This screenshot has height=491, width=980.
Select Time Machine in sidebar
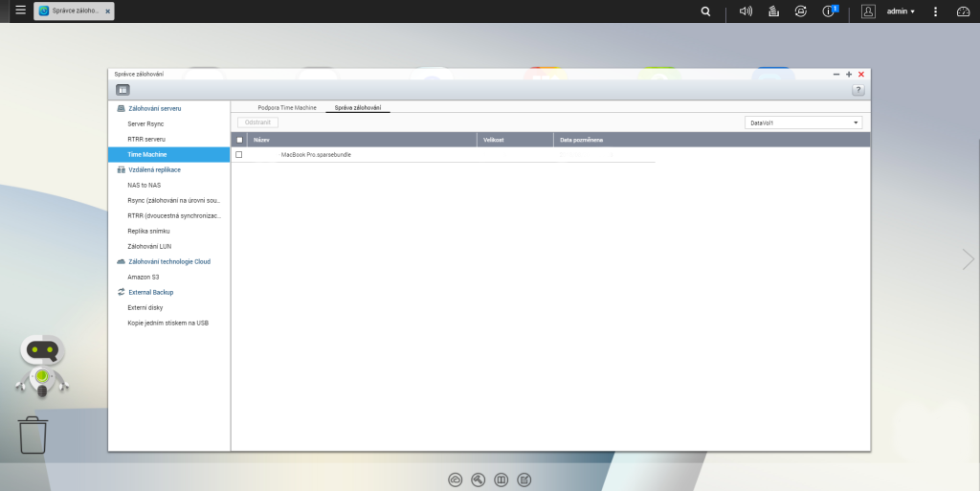pyautogui.click(x=168, y=154)
